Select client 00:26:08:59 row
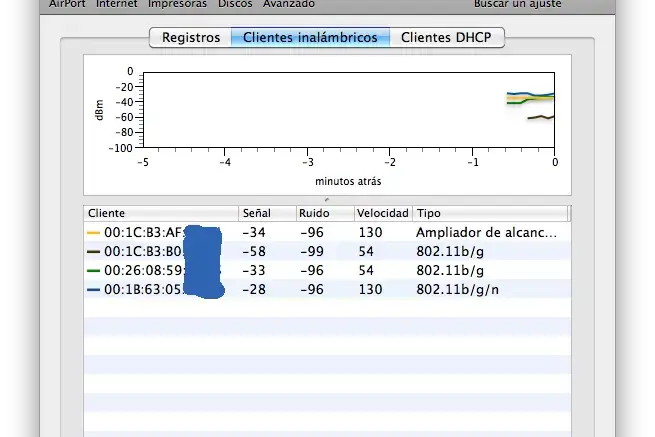Viewport: 655px width, 437px height. click(327, 271)
